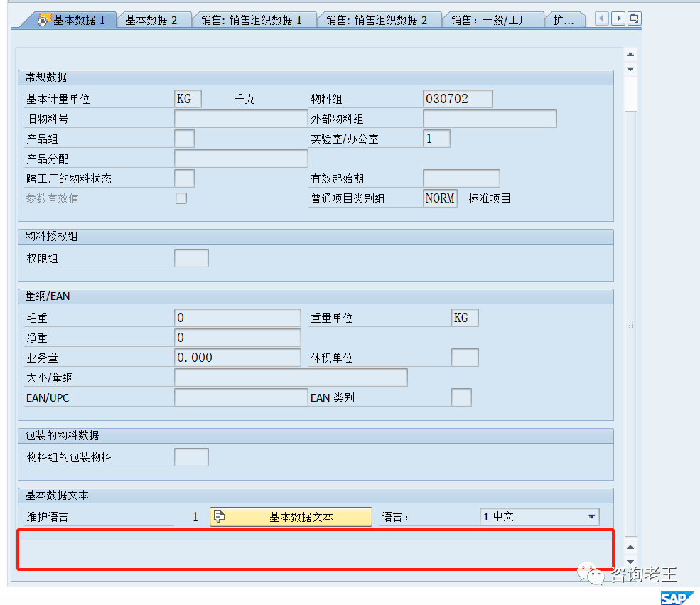Screen dimensions: 700x605
Task: Open the tab list overview icon
Action: [x=634, y=18]
